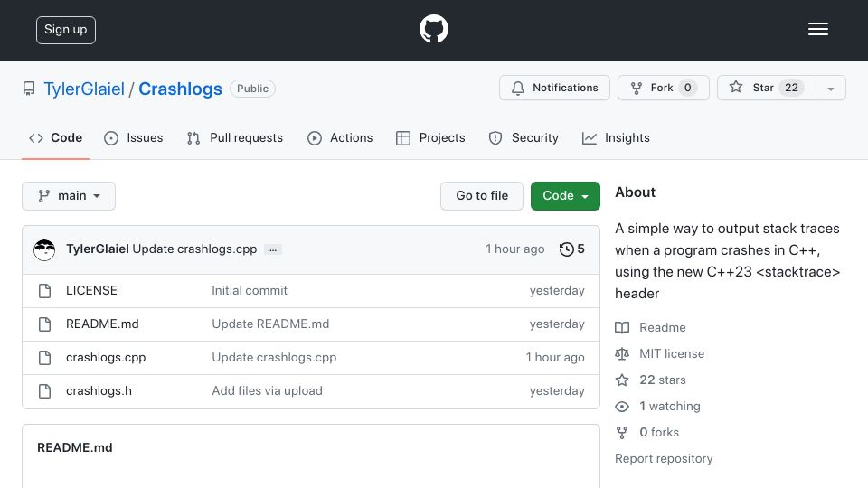This screenshot has width=868, height=488.
Task: Click the About heading
Action: coord(635,192)
